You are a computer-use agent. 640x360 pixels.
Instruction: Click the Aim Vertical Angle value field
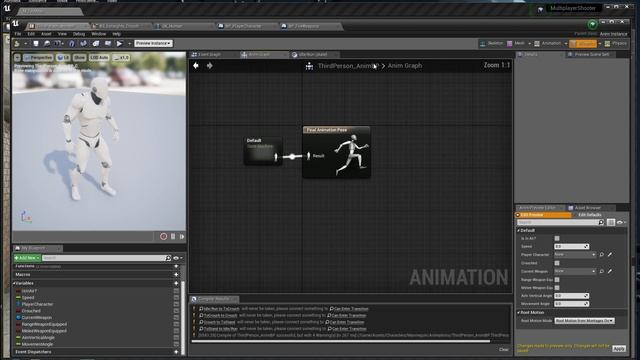pos(571,296)
